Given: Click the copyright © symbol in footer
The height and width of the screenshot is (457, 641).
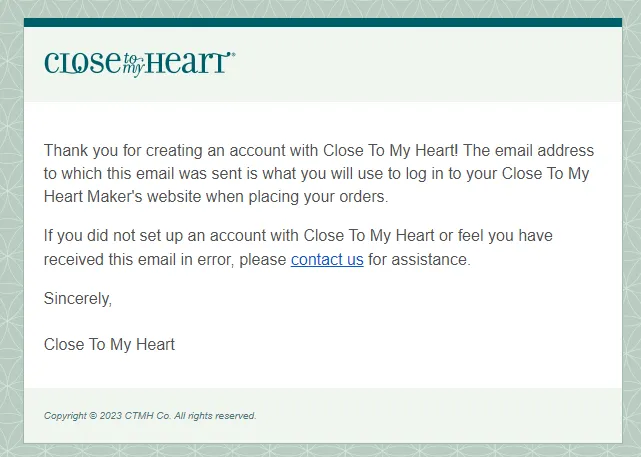Looking at the screenshot, I should click(x=93, y=416).
